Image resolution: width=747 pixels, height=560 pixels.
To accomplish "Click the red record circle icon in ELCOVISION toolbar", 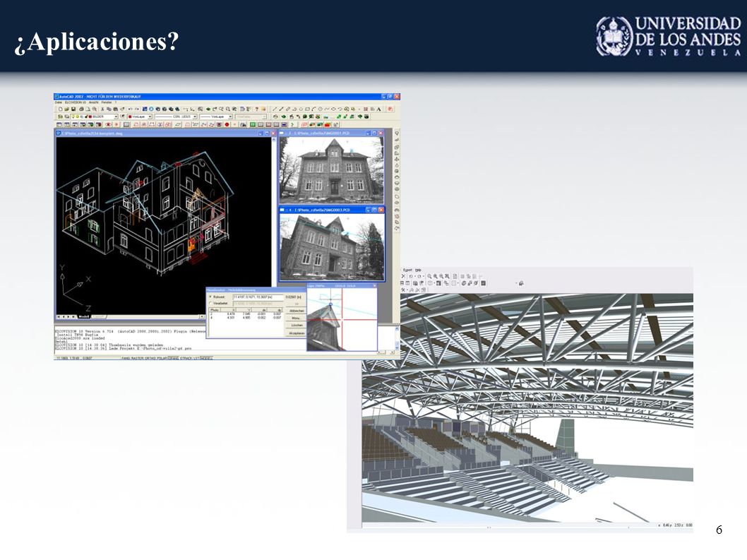I will 227,125.
